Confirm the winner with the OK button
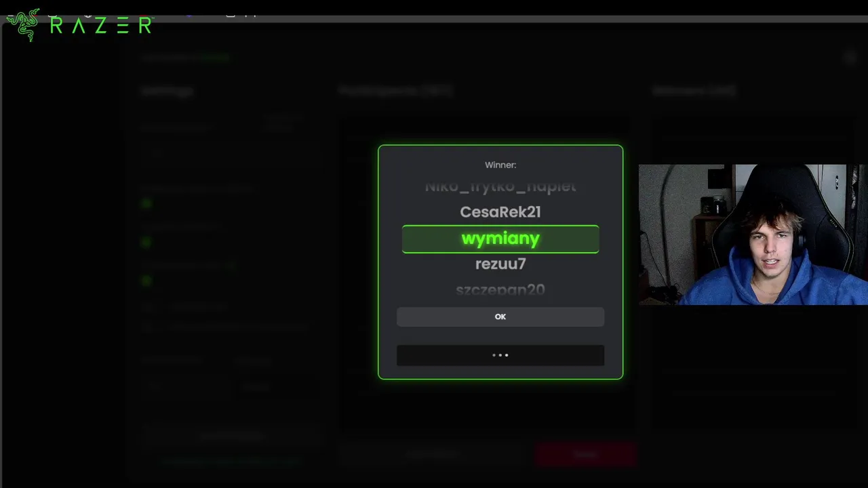 point(500,317)
